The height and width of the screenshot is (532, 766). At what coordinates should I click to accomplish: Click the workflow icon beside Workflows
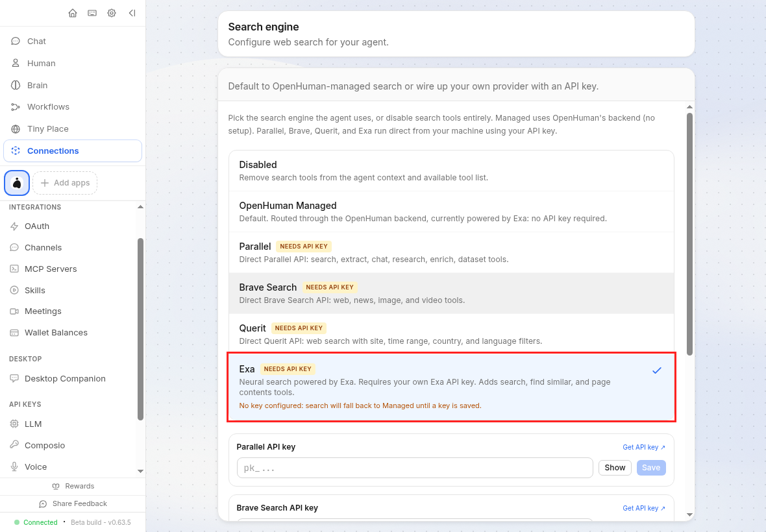[x=16, y=107]
